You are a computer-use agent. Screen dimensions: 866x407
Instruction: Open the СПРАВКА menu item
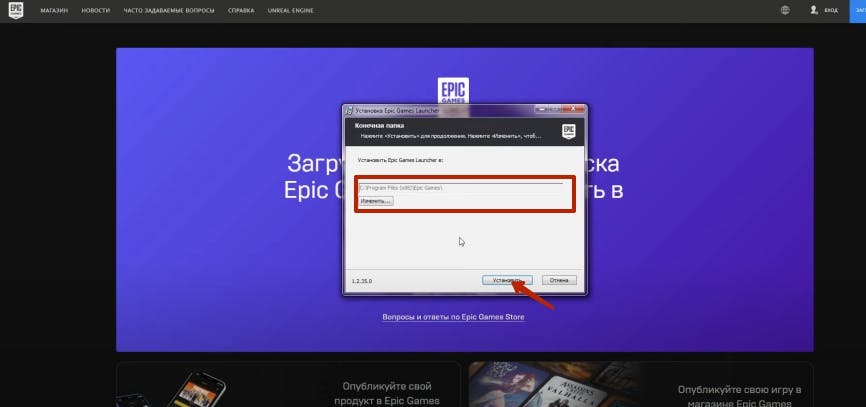241,10
